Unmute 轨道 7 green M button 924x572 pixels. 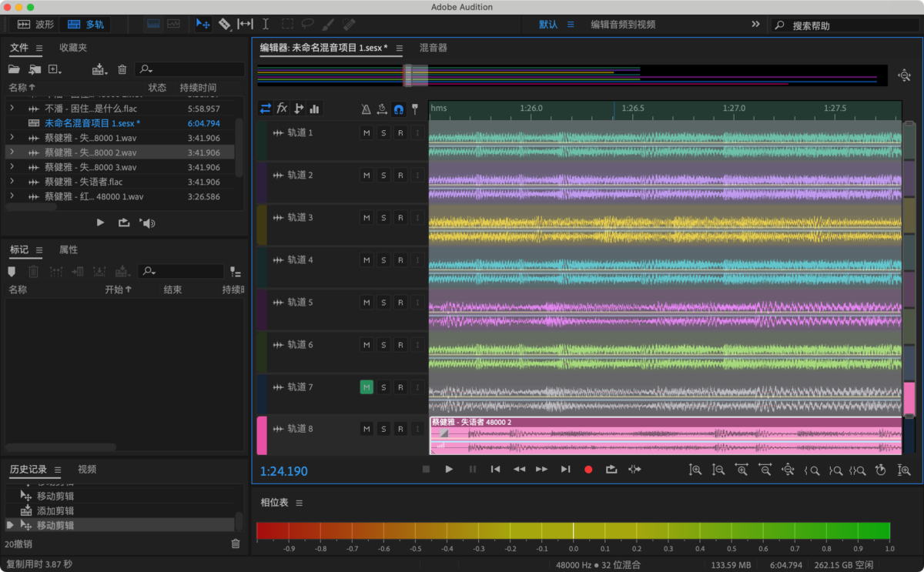pyautogui.click(x=367, y=387)
